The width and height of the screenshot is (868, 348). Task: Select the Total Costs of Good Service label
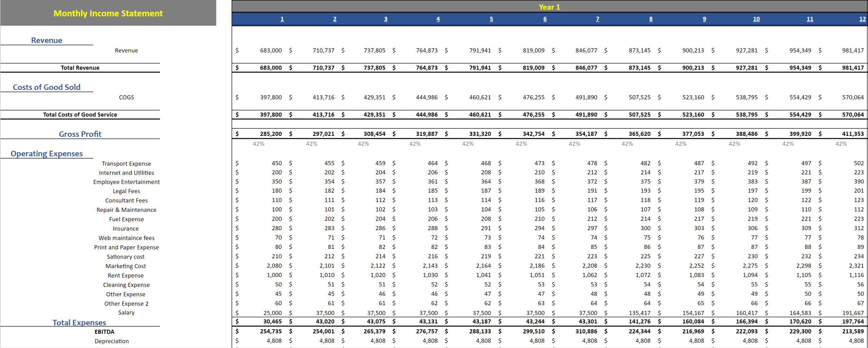[x=80, y=114]
